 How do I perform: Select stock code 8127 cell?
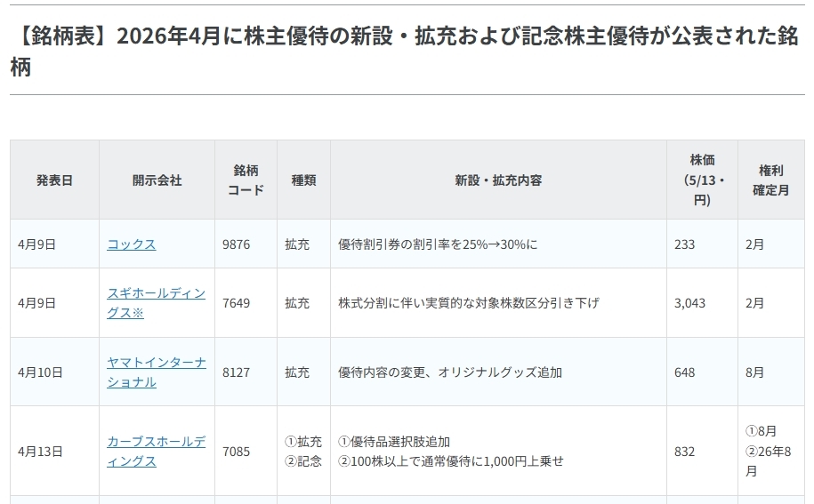[x=246, y=372]
